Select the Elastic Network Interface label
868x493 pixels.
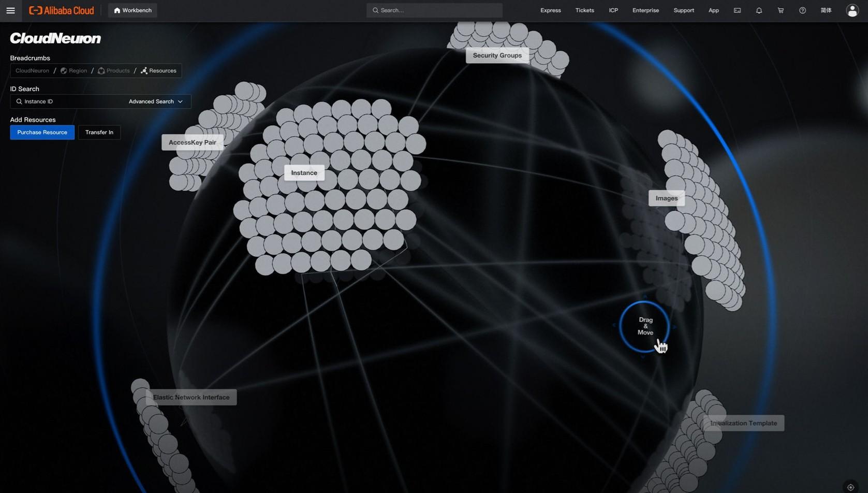(x=191, y=397)
